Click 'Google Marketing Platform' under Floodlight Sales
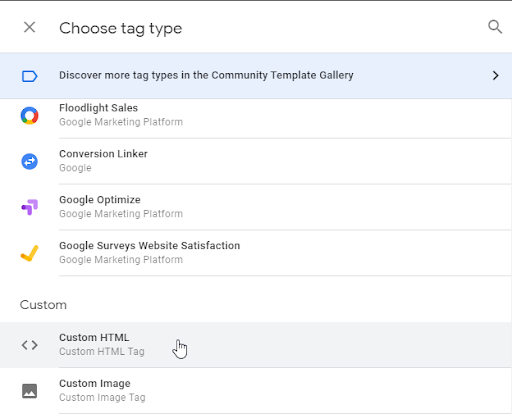 click(x=121, y=122)
